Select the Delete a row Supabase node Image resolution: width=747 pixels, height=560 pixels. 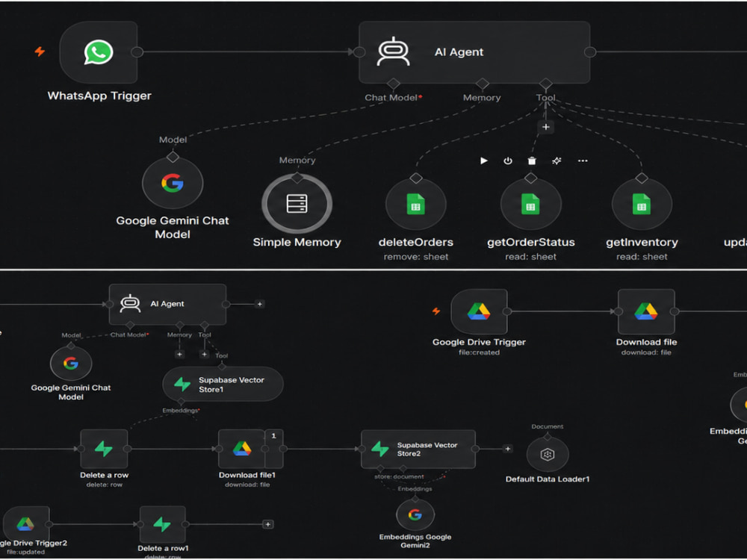point(104,449)
